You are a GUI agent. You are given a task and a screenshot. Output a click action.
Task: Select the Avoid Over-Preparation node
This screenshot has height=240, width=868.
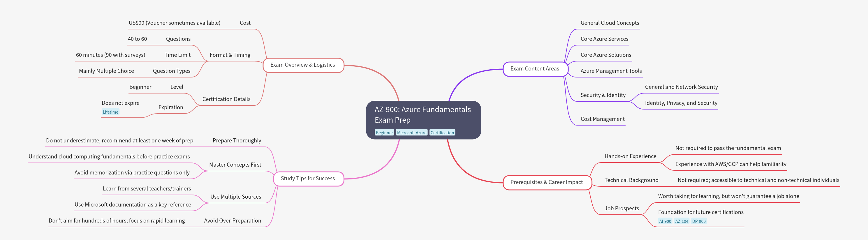pos(233,220)
